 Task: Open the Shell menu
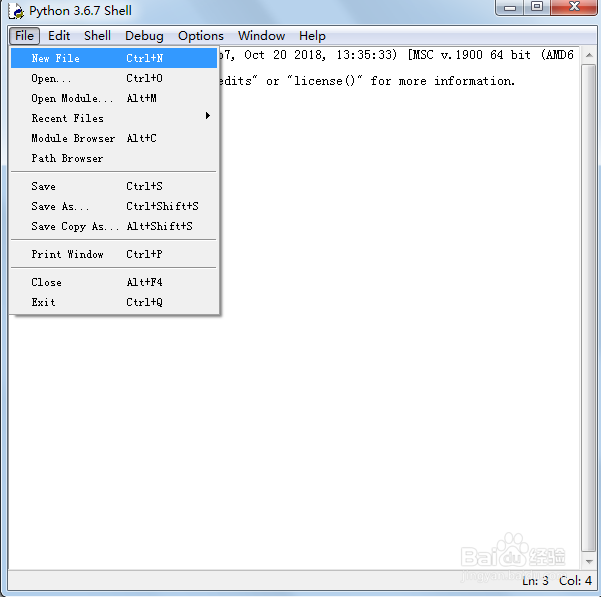(97, 36)
